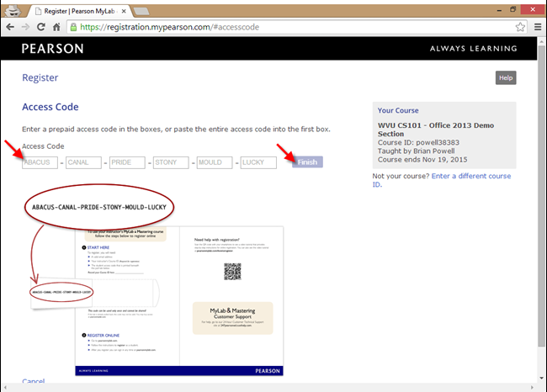Click the browser Back arrow
Viewport: 547px width, 392px height.
(x=10, y=27)
